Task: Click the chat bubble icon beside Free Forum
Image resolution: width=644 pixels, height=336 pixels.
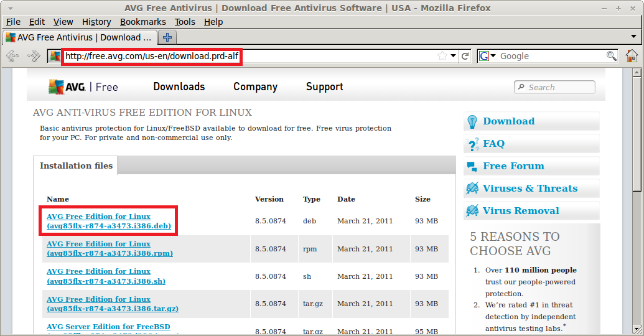Action: click(x=472, y=166)
